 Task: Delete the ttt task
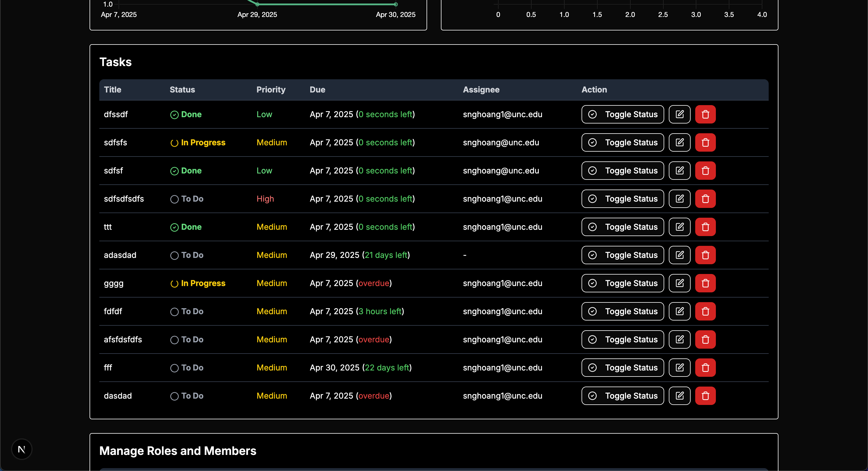[x=705, y=227]
